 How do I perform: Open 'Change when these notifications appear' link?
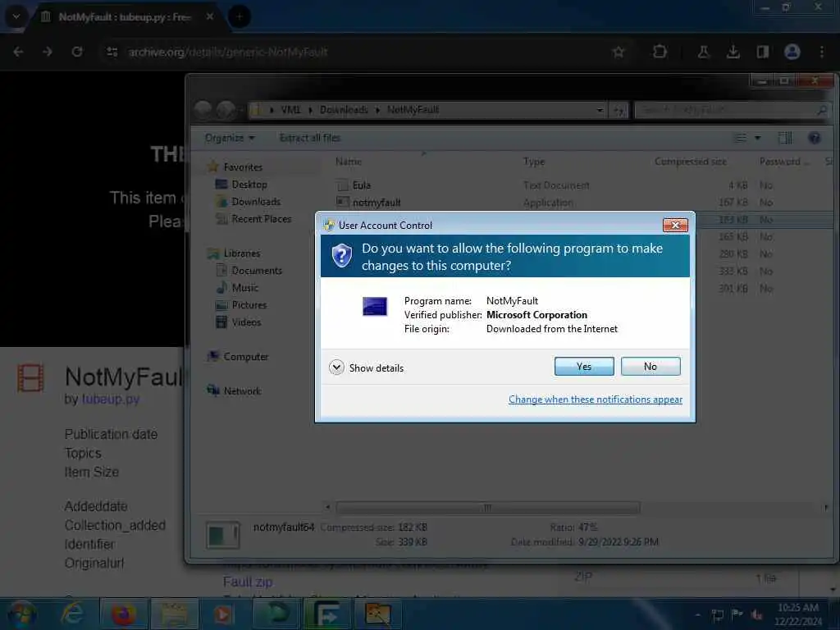pos(596,399)
